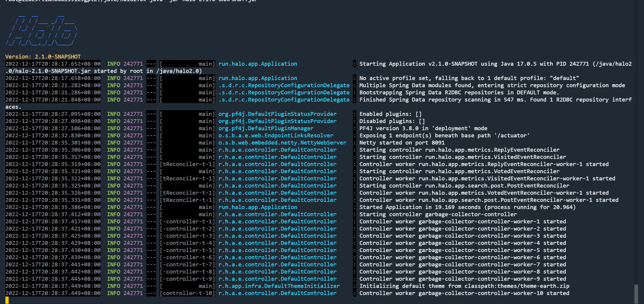
Task: Click the 'Enabled plugins: []' log message
Action: 391,114
